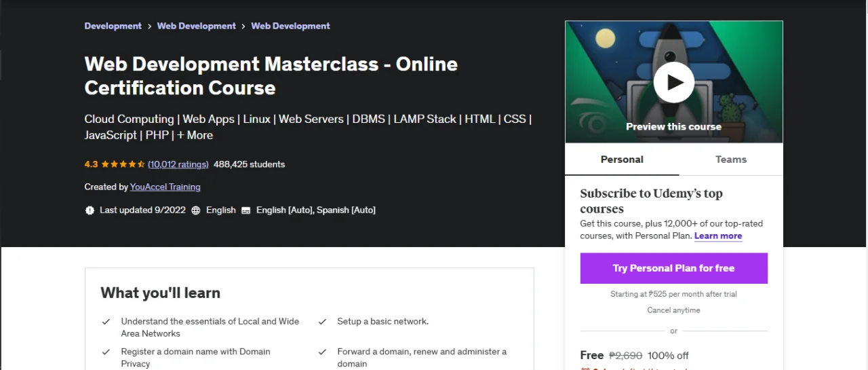
Task: Click 'Setup a basic network.' item
Action: 382,321
